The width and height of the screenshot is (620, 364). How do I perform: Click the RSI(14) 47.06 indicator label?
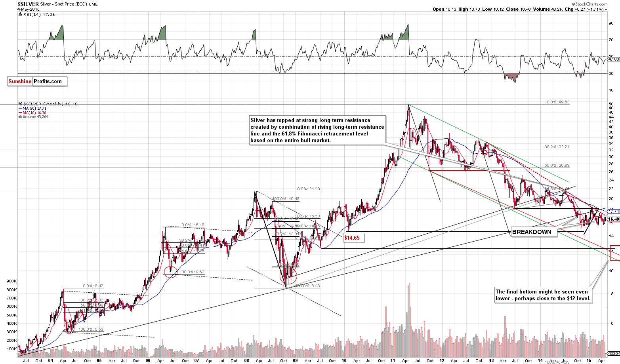[36, 14]
